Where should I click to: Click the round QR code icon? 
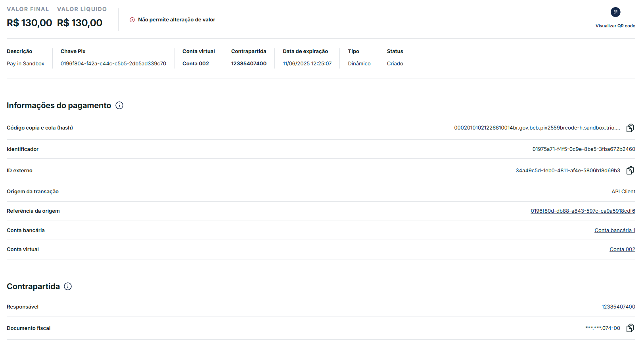(x=615, y=12)
